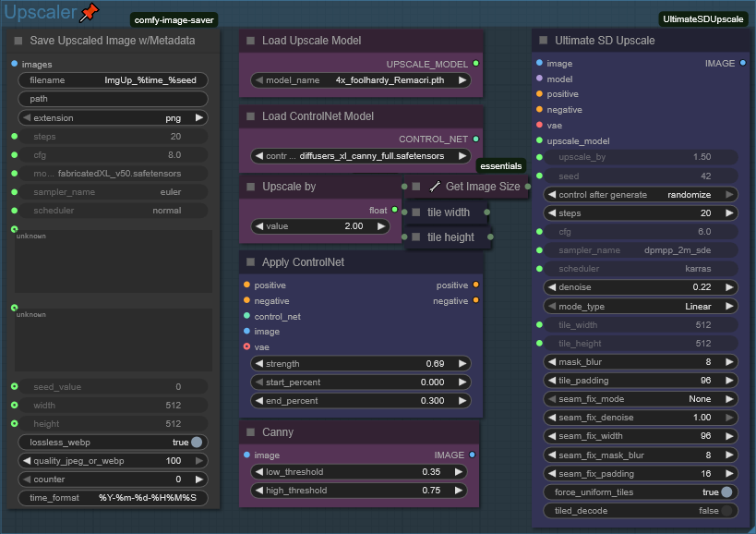Collapse the Canny node
This screenshot has width=756, height=534.
(250, 432)
